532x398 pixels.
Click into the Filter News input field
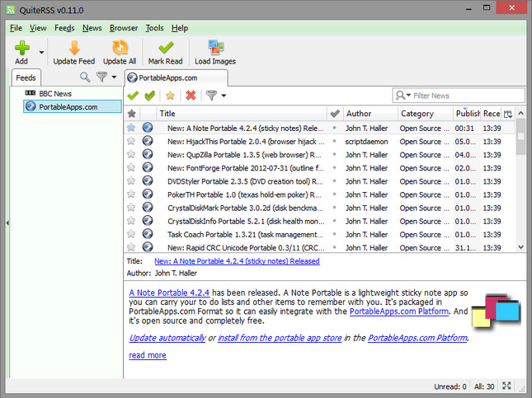[468, 96]
